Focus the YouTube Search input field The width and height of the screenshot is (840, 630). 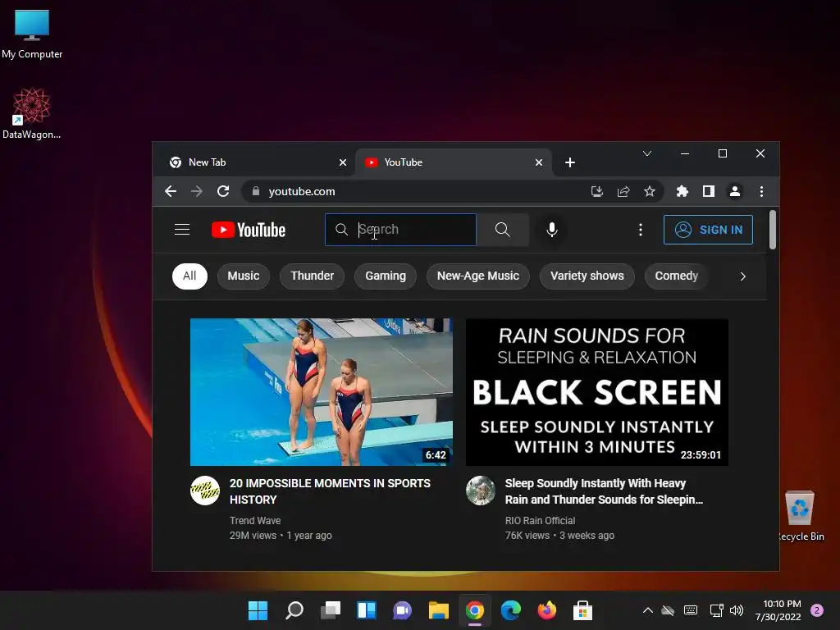tap(400, 230)
